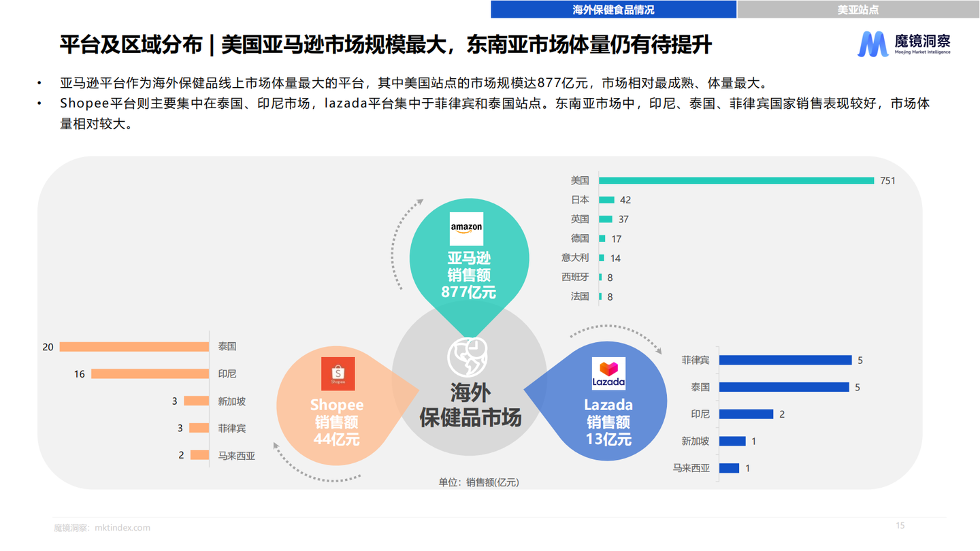The height and width of the screenshot is (551, 980).
Task: Click the Shopee logo icon
Action: point(338,373)
